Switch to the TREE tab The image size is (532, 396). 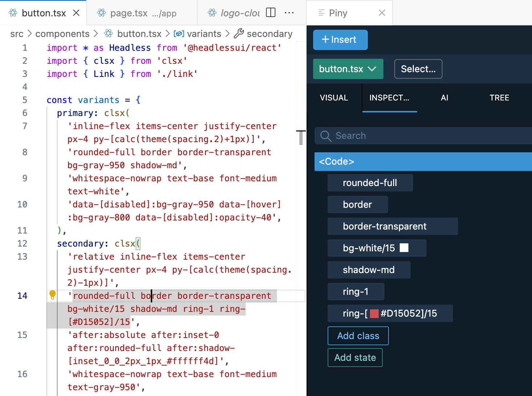coord(499,98)
